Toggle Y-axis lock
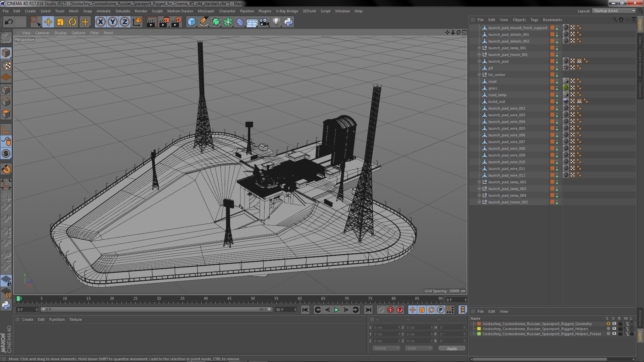The height and width of the screenshot is (362, 644). [113, 22]
